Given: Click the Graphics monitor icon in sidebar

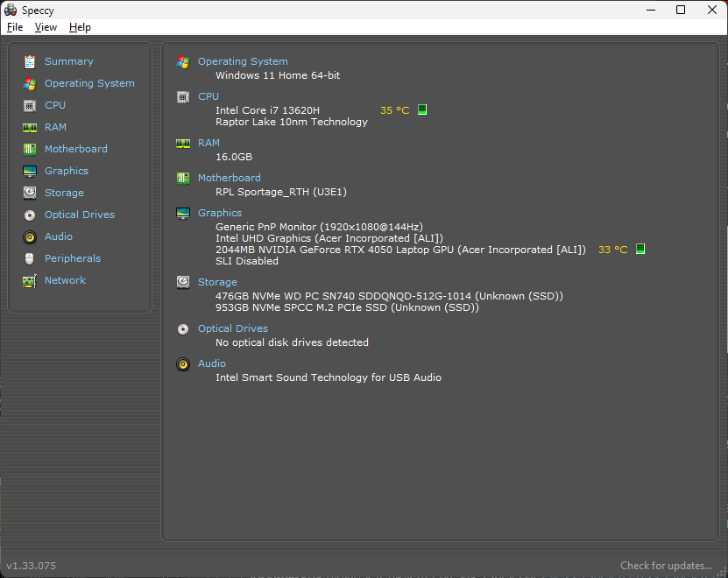Looking at the screenshot, I should (x=30, y=172).
